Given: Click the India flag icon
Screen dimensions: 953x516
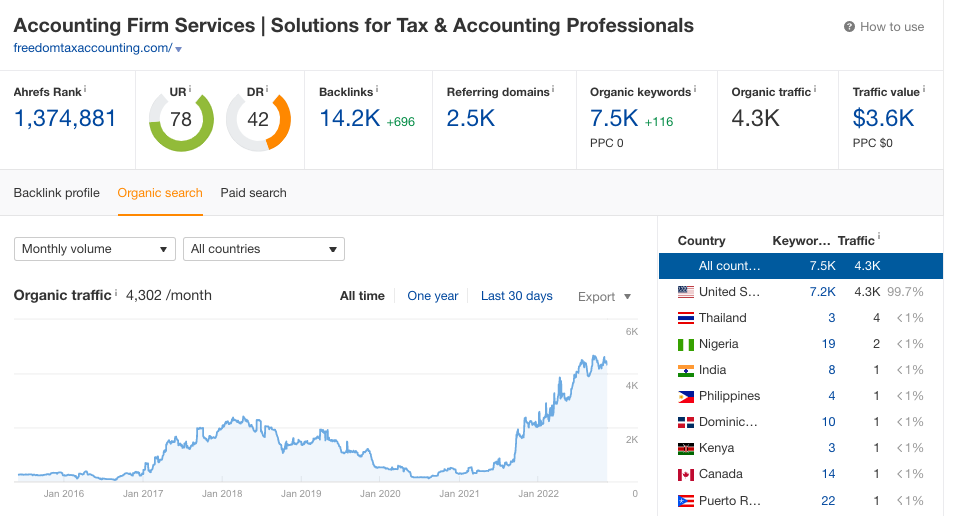Looking at the screenshot, I should 686,370.
